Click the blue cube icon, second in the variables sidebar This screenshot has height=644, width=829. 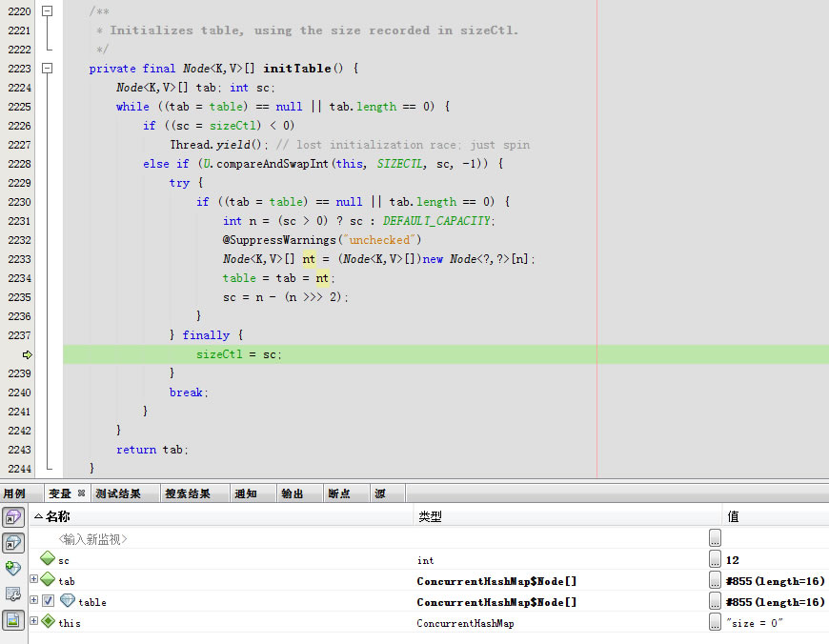pyautogui.click(x=13, y=543)
